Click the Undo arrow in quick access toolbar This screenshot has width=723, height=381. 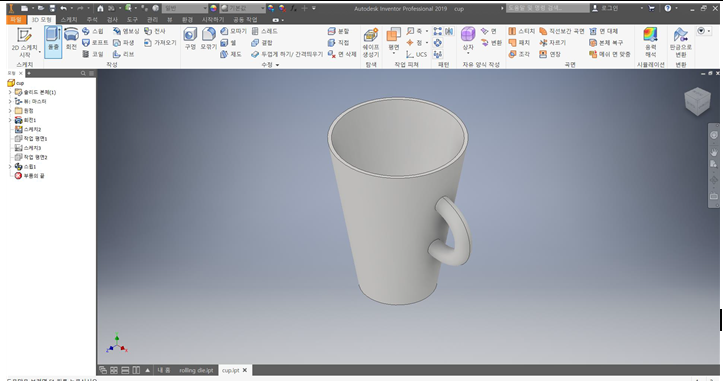click(64, 8)
